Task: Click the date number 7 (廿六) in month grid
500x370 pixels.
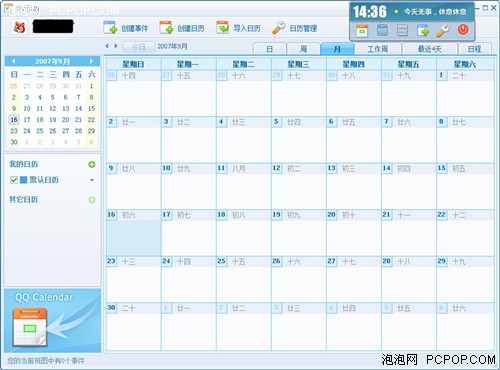Action: [x=386, y=121]
